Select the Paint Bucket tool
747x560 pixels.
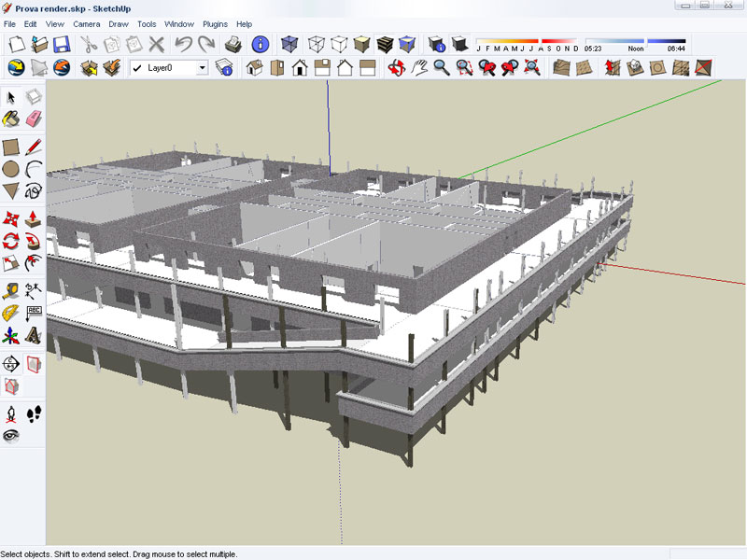coord(11,119)
